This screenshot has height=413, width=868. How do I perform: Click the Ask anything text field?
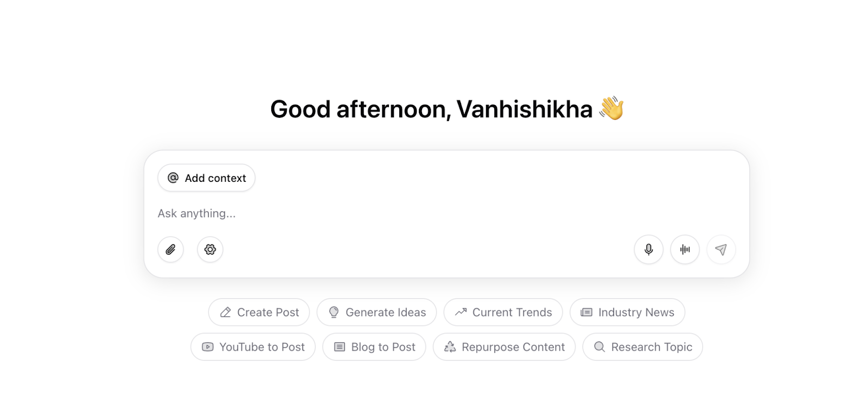click(446, 213)
